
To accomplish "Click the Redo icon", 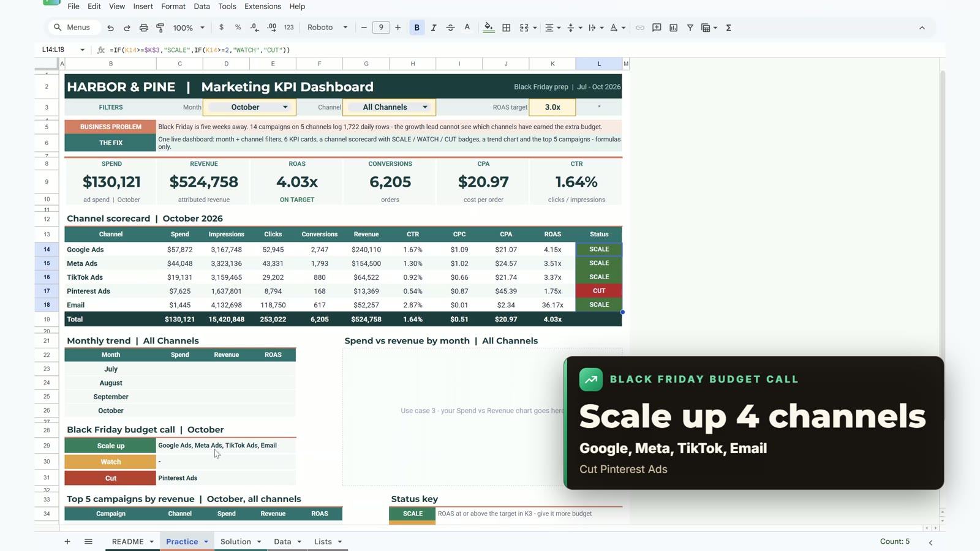I will coord(127,28).
